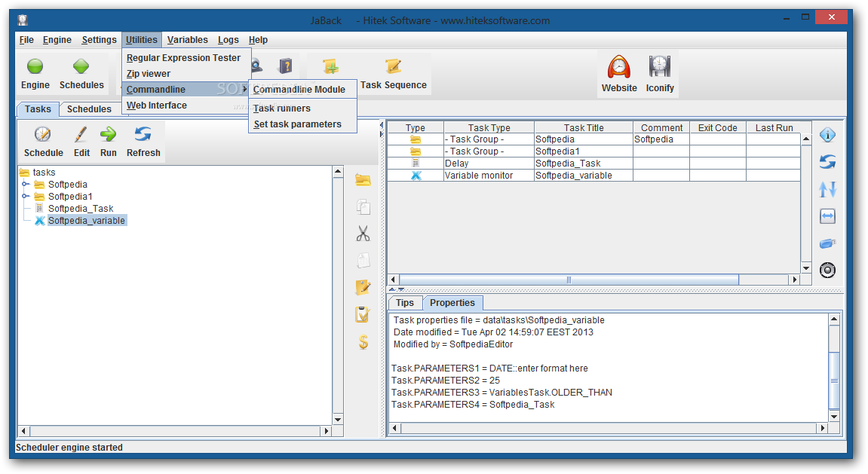Click the Last Run column header
This screenshot has height=474, width=868.
click(774, 128)
